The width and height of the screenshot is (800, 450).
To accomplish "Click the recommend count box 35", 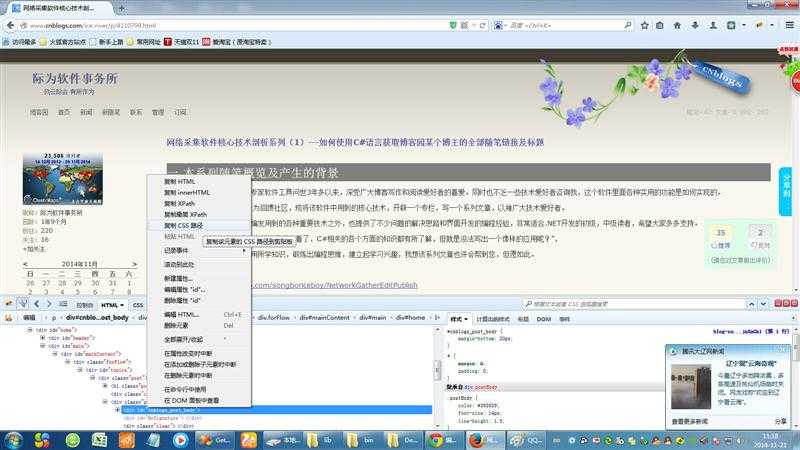I will (x=720, y=237).
